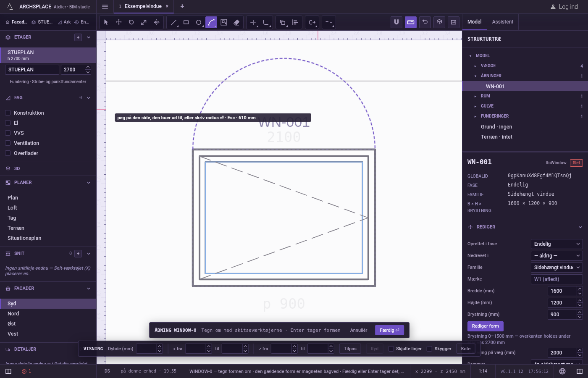Open the Familie dropdown
The width and height of the screenshot is (588, 378).
(557, 268)
